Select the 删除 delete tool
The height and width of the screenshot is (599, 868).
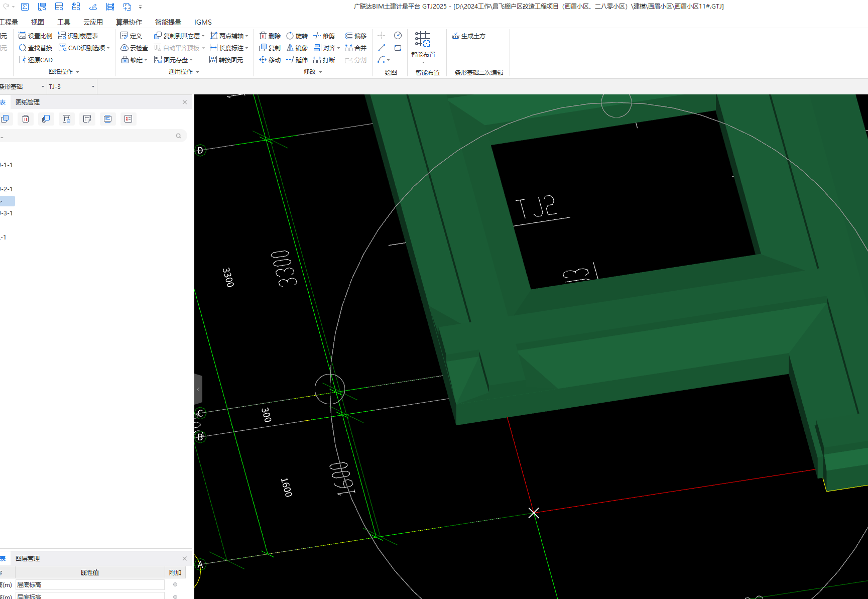coord(270,36)
